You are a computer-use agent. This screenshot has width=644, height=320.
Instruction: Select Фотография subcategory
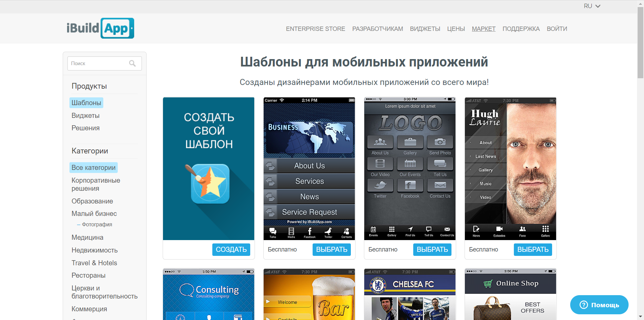coord(97,224)
